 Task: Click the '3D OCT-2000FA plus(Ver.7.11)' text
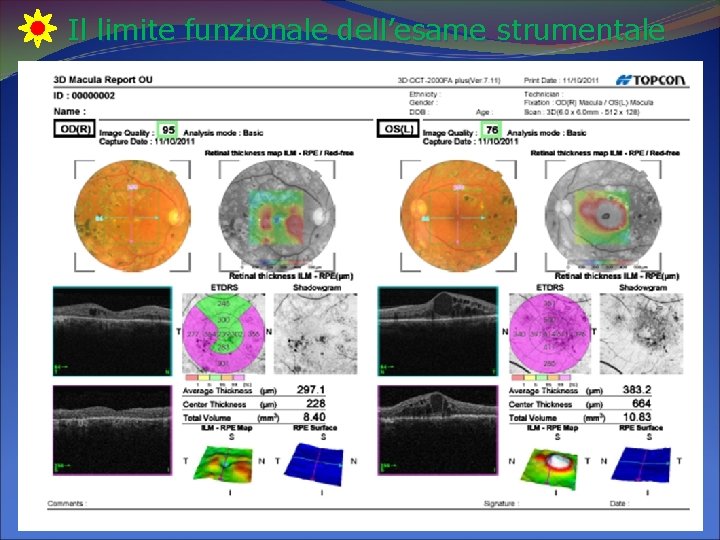449,80
